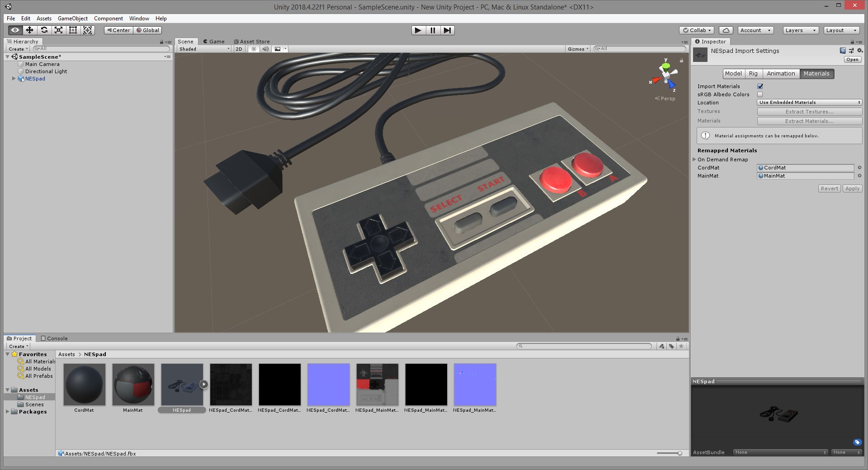Click the scene orientation gizmo
868x470 pixels.
[665, 77]
